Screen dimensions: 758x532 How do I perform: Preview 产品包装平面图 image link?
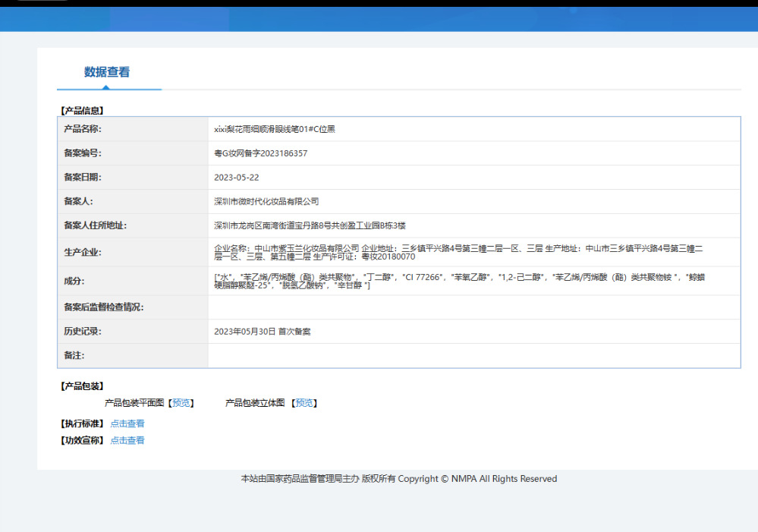tap(181, 403)
